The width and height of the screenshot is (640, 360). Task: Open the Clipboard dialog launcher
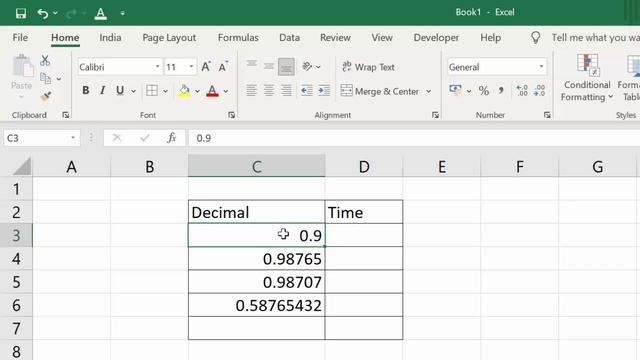[66, 115]
